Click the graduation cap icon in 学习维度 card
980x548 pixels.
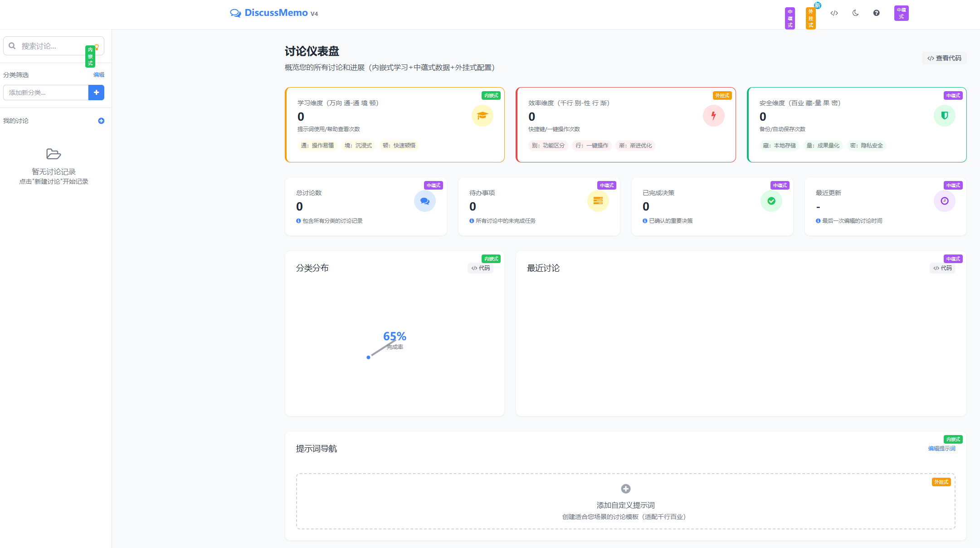(x=482, y=116)
